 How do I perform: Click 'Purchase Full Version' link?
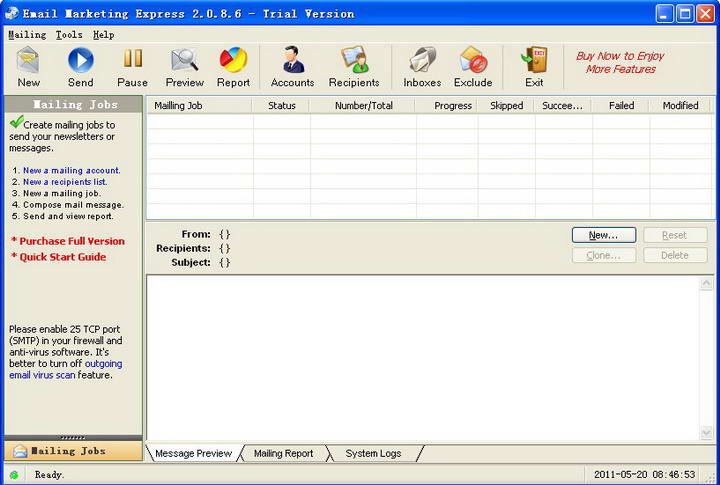tap(72, 241)
